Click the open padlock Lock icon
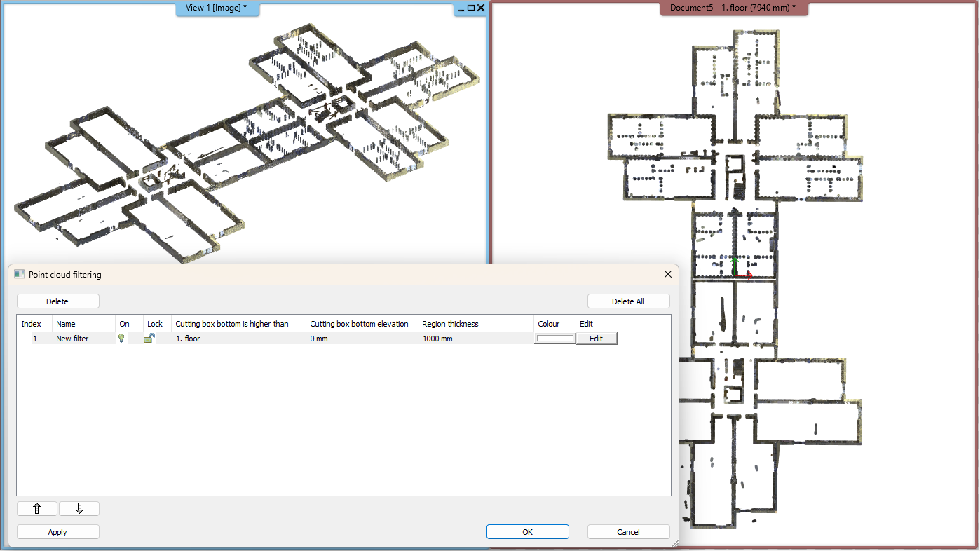This screenshot has width=980, height=551. point(149,339)
